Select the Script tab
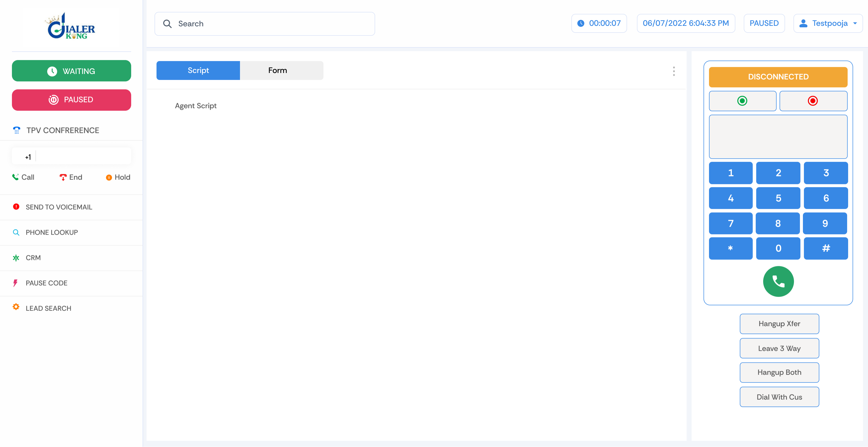868x447 pixels. click(x=198, y=70)
